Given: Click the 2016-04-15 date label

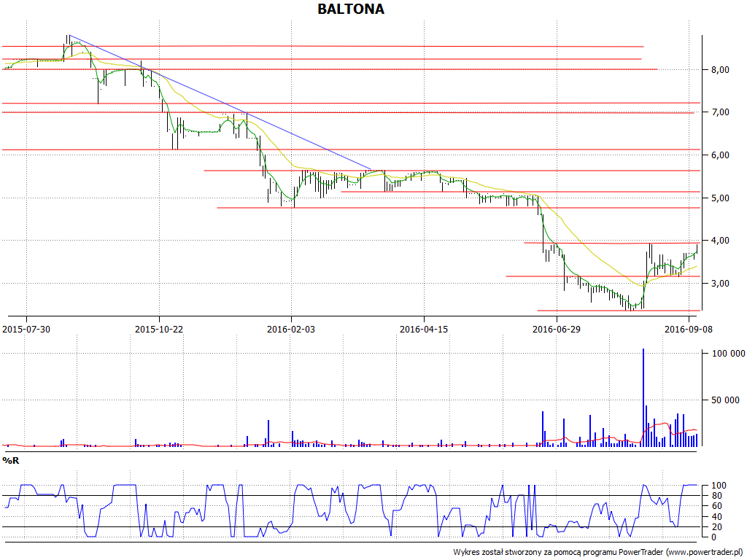Looking at the screenshot, I should pos(424,329).
